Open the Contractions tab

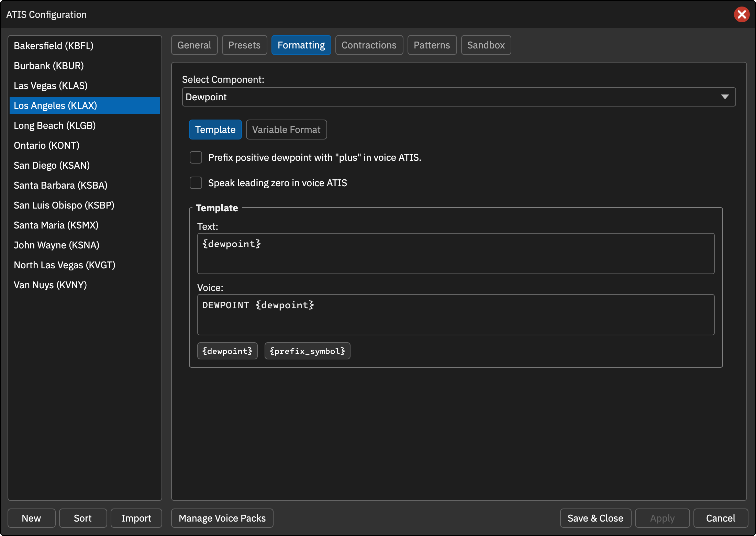(x=369, y=45)
